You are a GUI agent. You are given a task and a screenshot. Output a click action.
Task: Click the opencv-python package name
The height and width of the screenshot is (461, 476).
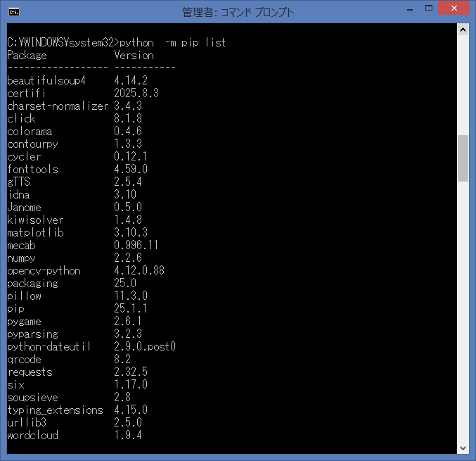(44, 271)
